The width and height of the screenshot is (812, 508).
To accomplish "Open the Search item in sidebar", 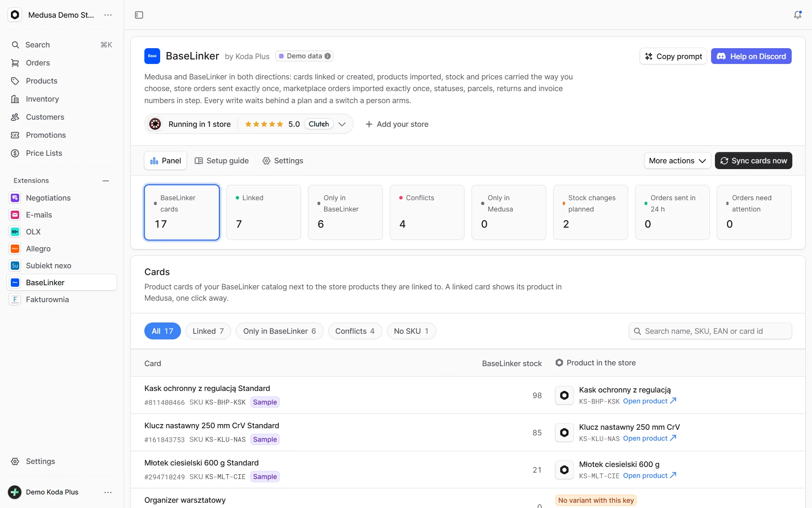I will point(62,45).
